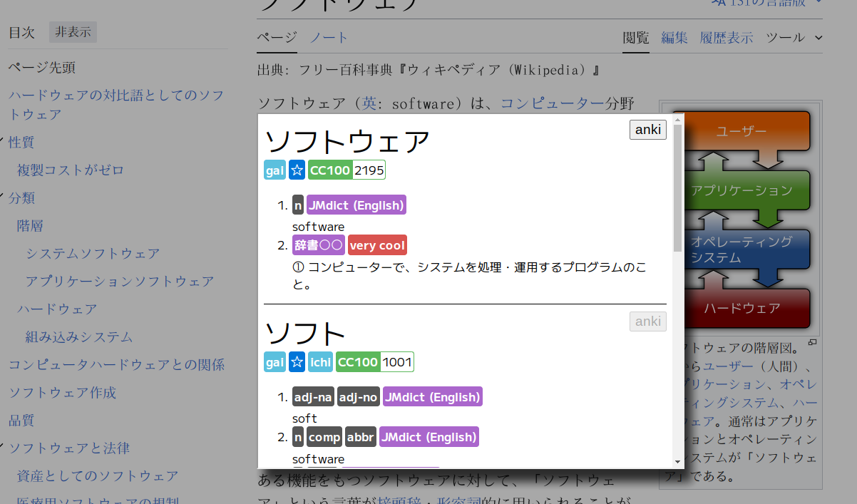Click the star tag under the ソフトウェア headword
Image resolution: width=857 pixels, height=504 pixels.
tap(297, 170)
